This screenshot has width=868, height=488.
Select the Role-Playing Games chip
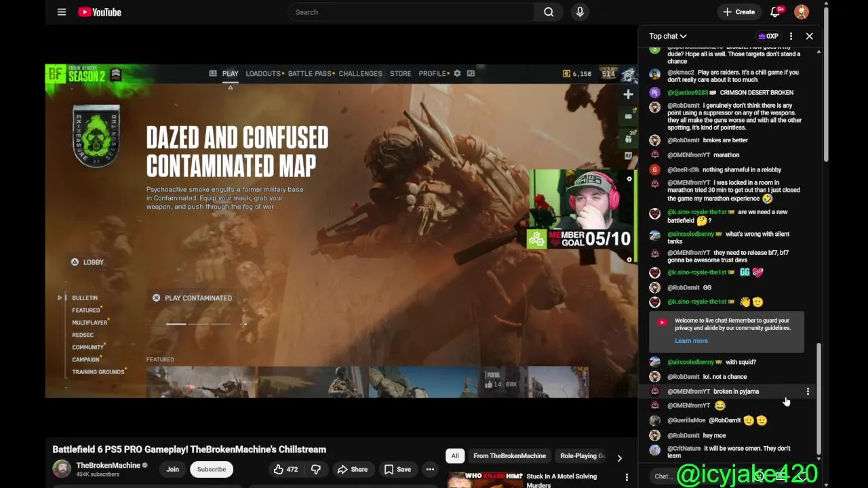click(x=582, y=456)
